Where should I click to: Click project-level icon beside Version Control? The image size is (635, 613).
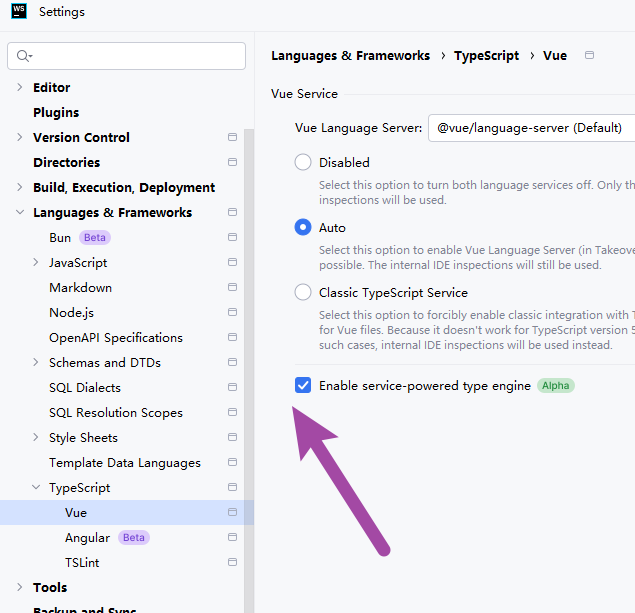232,137
